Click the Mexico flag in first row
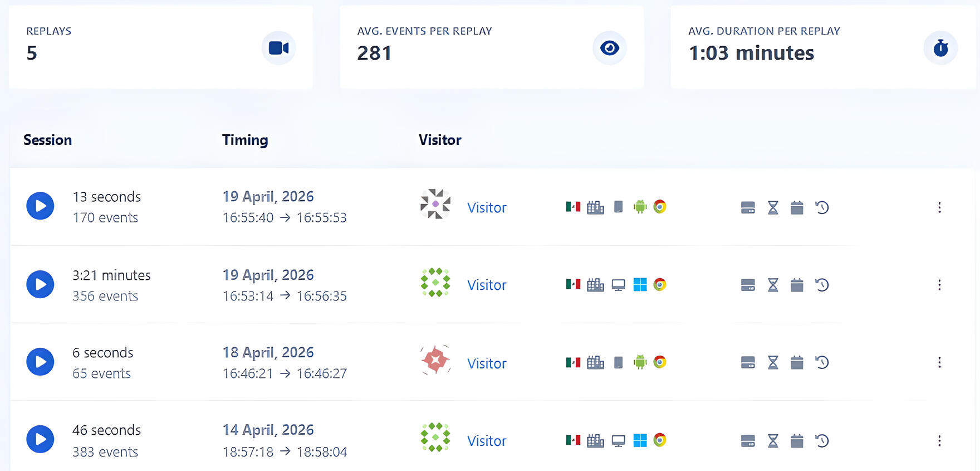 click(x=573, y=207)
